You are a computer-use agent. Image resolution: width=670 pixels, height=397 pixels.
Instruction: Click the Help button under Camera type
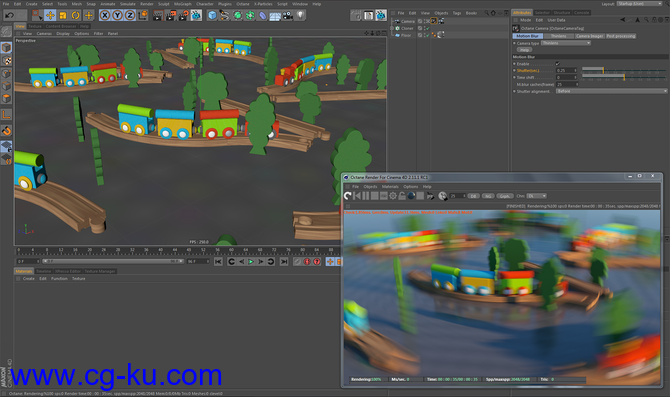tap(525, 50)
